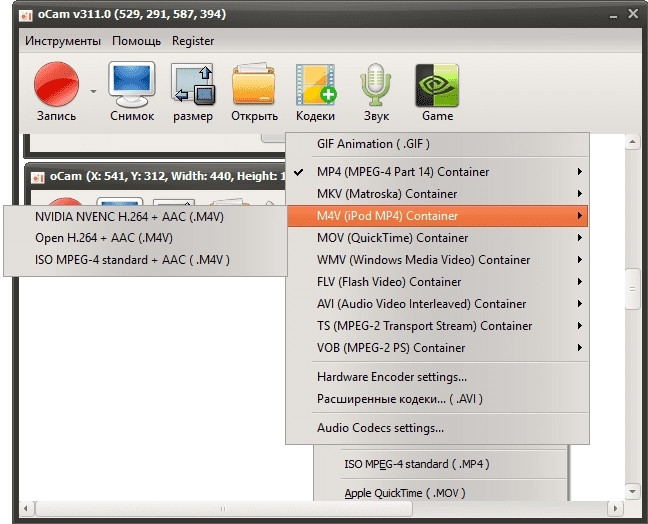Viewport: 648px width, 524px height.
Task: Minimize the oCam window
Action: 614,15
